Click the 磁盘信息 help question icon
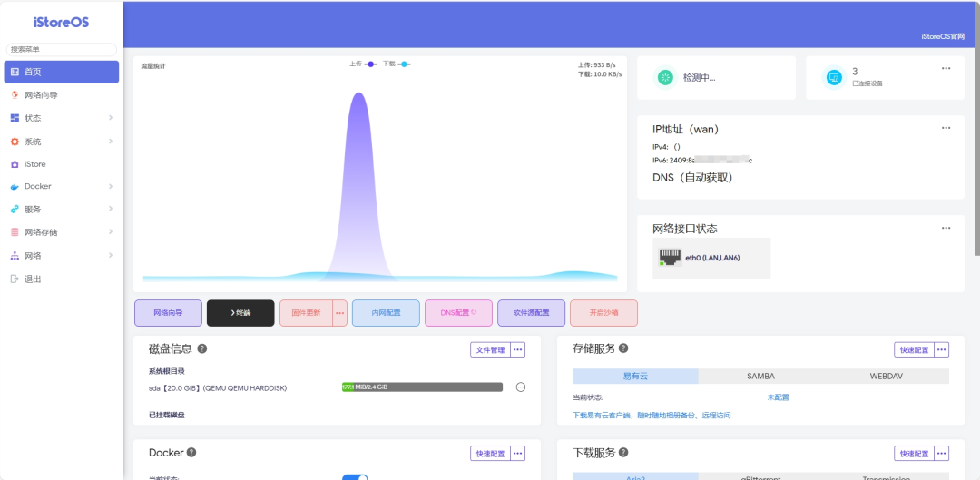Screen dimensions: 980x480 (x=202, y=348)
